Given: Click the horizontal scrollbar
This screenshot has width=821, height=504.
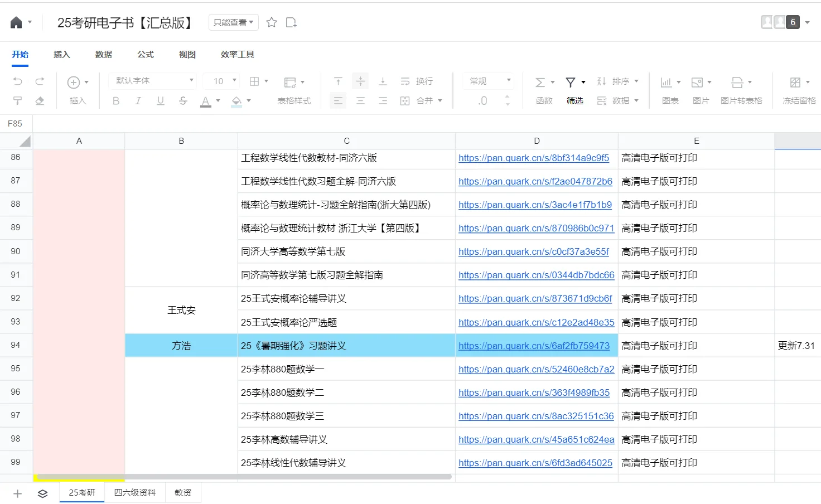Looking at the screenshot, I should coord(244,477).
